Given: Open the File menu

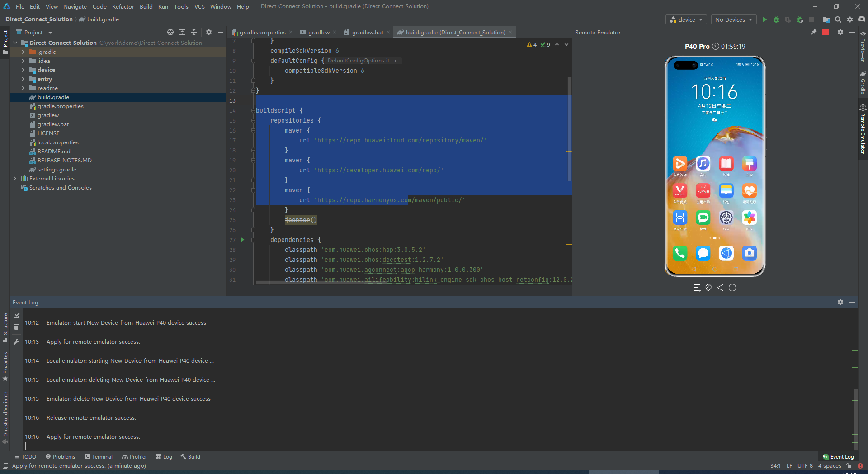Looking at the screenshot, I should point(20,6).
